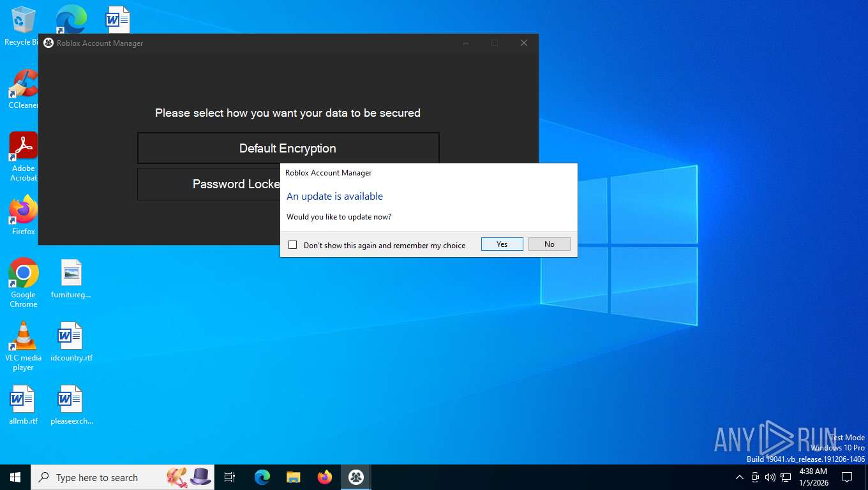Open Recycle Bin desktop icon
Viewport: 868px width, 490px height.
pyautogui.click(x=23, y=26)
